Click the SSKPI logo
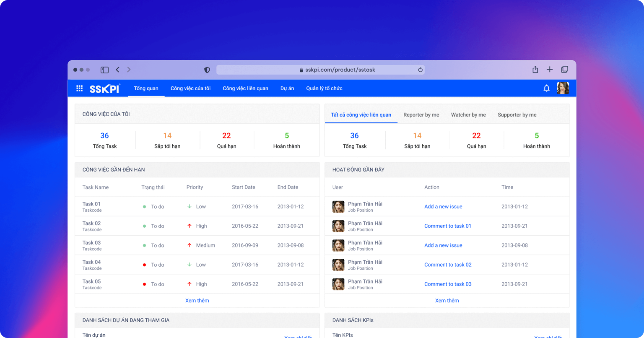Screen dimensions: 644x338 pyautogui.click(x=104, y=88)
